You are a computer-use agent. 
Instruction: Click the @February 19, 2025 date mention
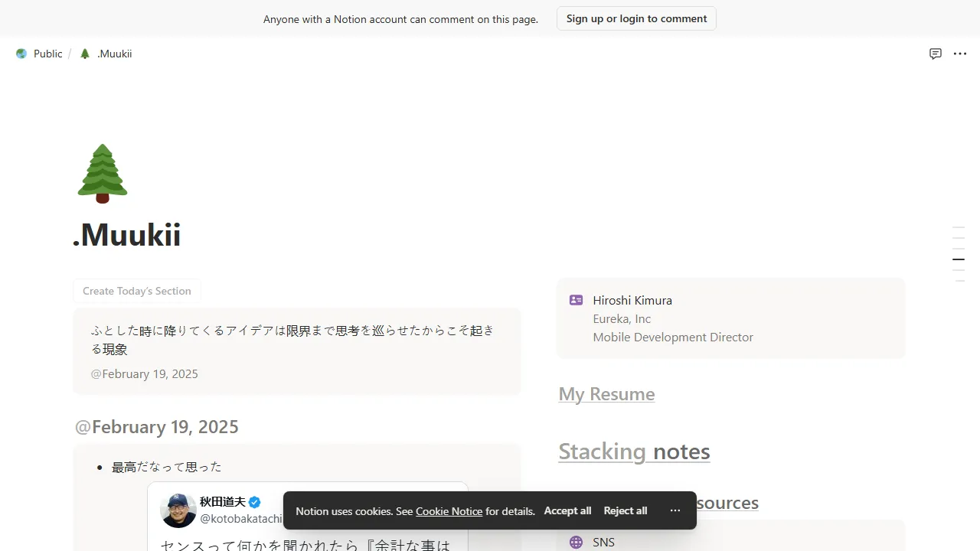pyautogui.click(x=144, y=373)
